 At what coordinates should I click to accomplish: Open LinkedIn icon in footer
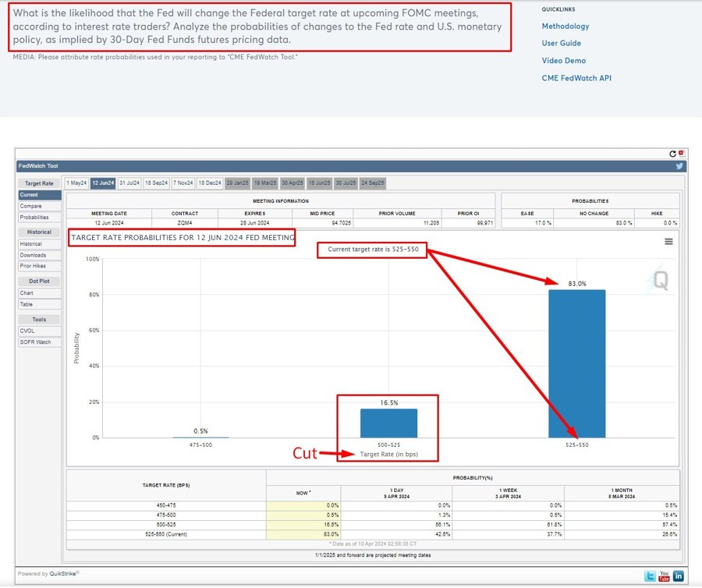click(x=679, y=576)
